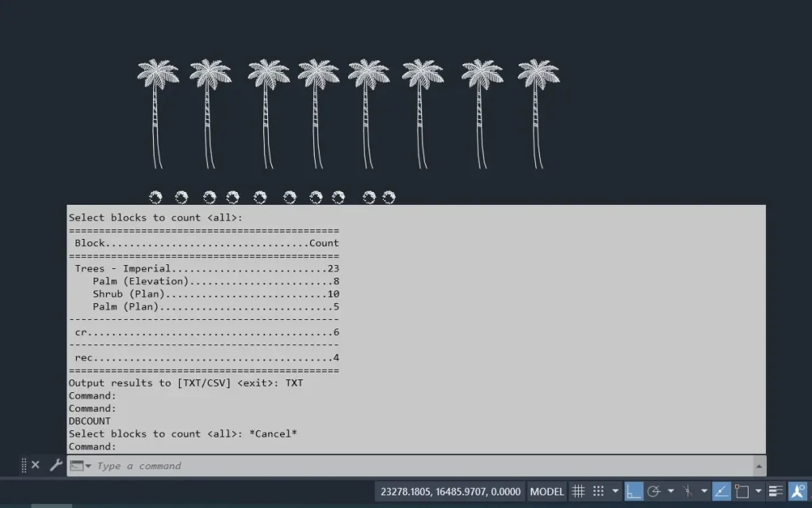Select the third palm tree block
This screenshot has height=508, width=812.
(268, 114)
